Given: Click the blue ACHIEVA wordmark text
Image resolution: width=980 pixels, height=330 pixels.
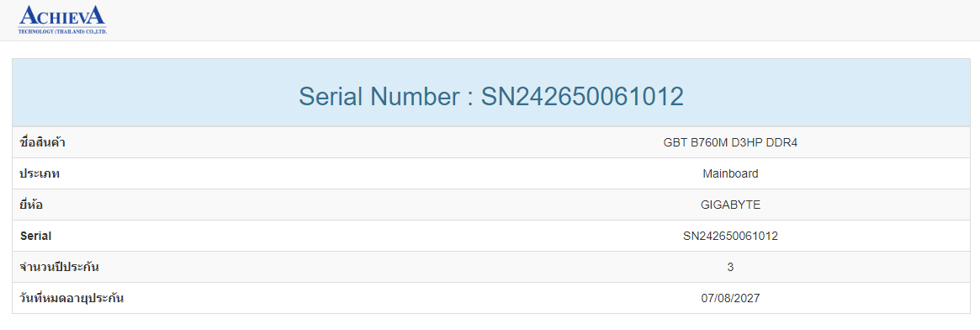Looking at the screenshot, I should 62,16.
